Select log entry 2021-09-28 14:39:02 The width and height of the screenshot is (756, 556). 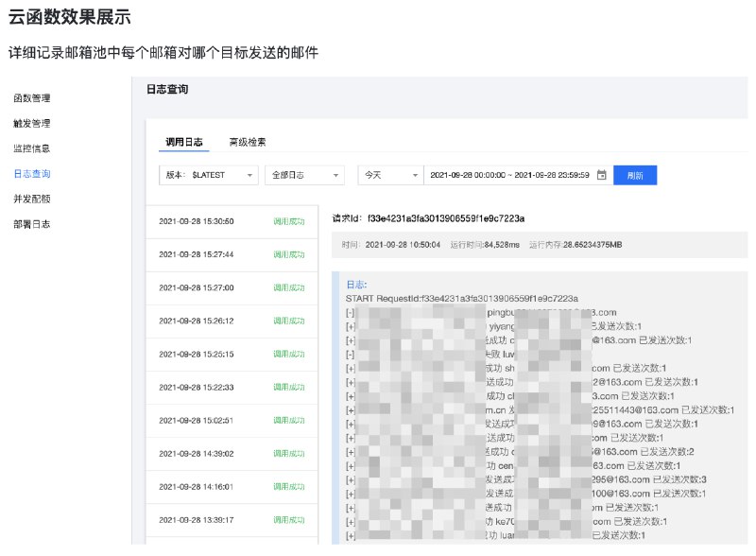pos(232,454)
